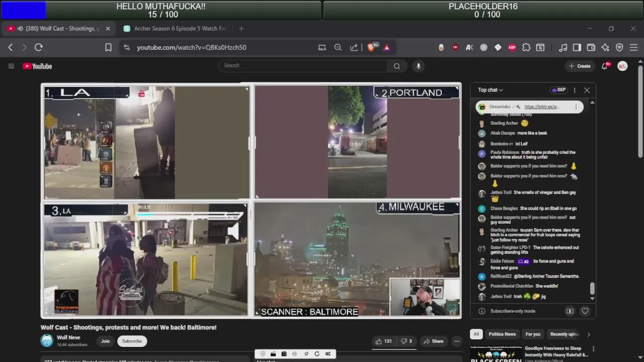Screen dimensions: 644x362
Task: Open the browser zoom magnifier icon
Action: click(338, 47)
